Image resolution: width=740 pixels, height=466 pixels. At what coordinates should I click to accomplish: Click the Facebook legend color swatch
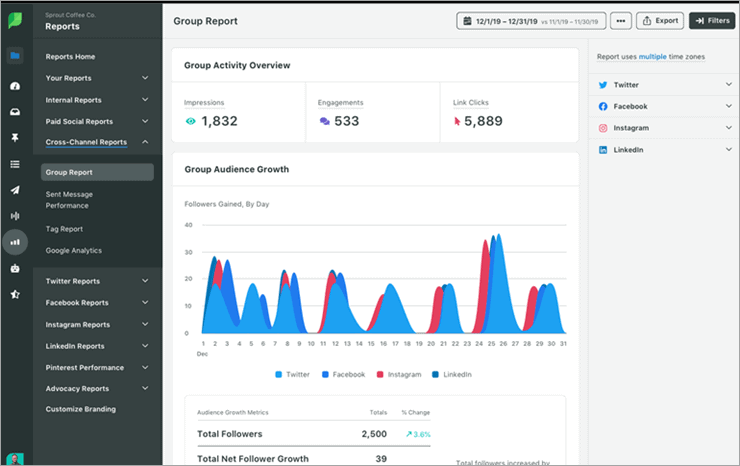324,374
